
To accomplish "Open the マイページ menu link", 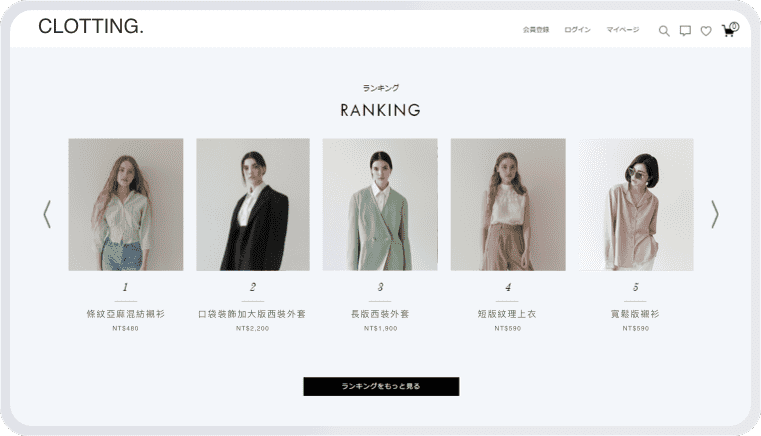I will 623,30.
